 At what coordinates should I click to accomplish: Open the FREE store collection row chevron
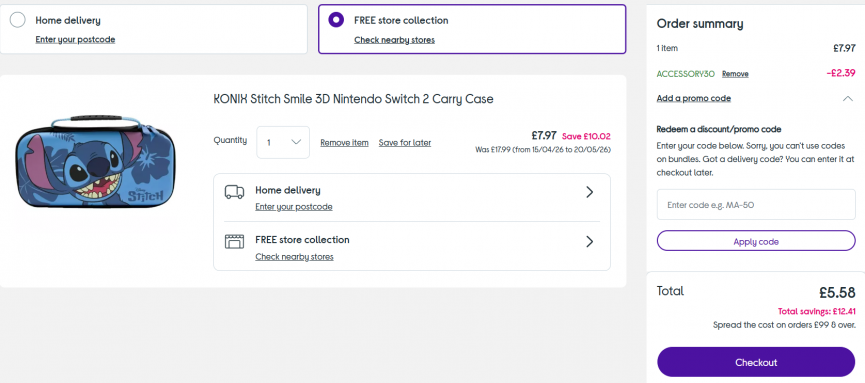coord(589,242)
